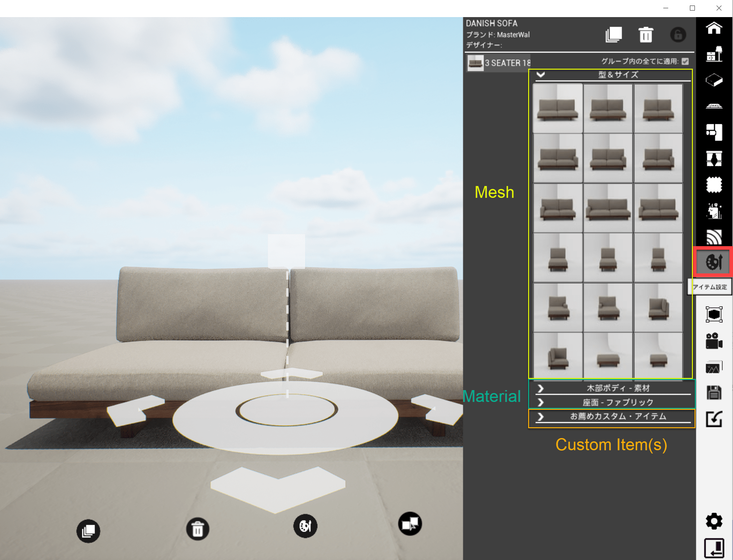Screen dimensions: 733x560
Task: Select the corner seat thumbnail starting the last row
Action: click(x=558, y=356)
